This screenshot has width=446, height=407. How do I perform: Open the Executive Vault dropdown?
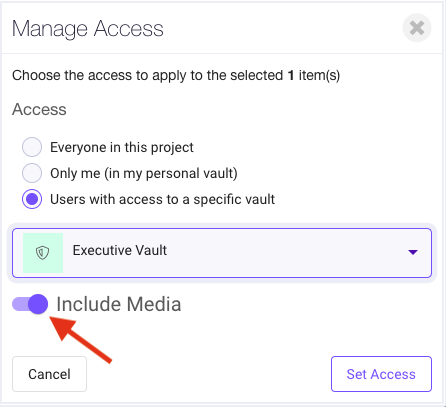point(222,253)
